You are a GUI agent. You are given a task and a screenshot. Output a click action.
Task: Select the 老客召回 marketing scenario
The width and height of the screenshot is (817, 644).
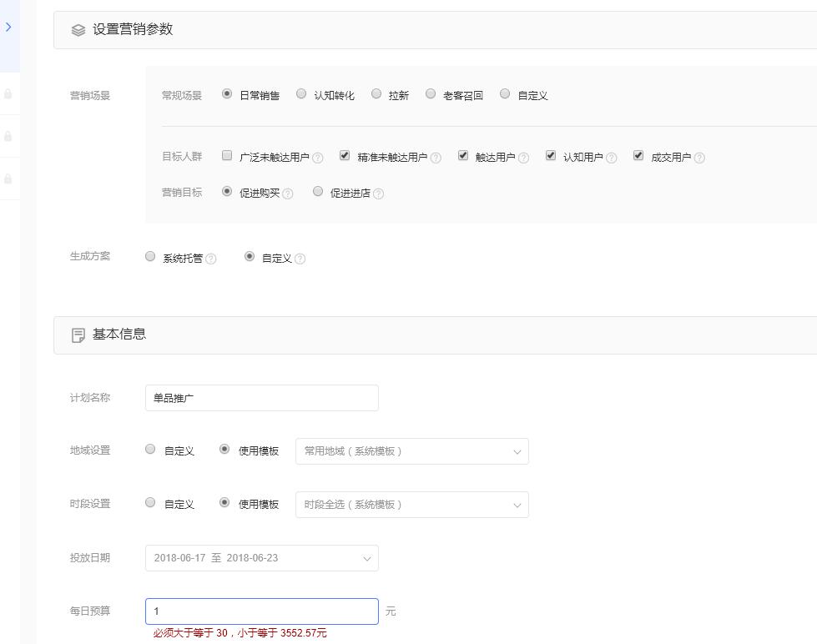coord(431,93)
